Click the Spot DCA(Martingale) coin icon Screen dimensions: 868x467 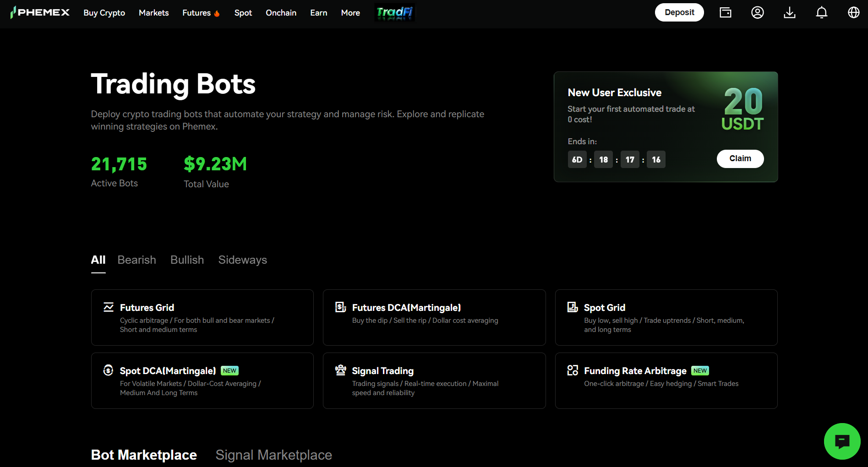tap(108, 370)
